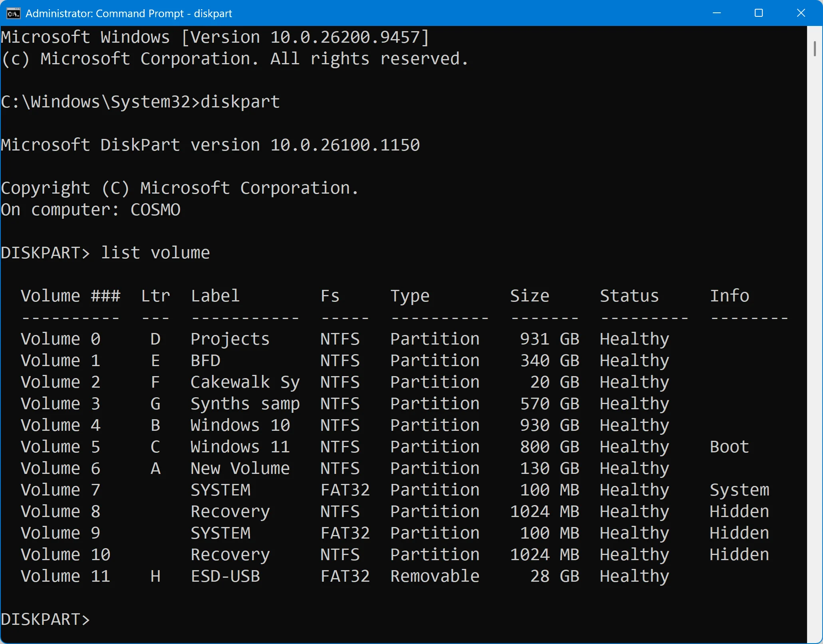This screenshot has height=644, width=823.
Task: Click the Command Prompt icon in title bar
Action: tap(13, 13)
